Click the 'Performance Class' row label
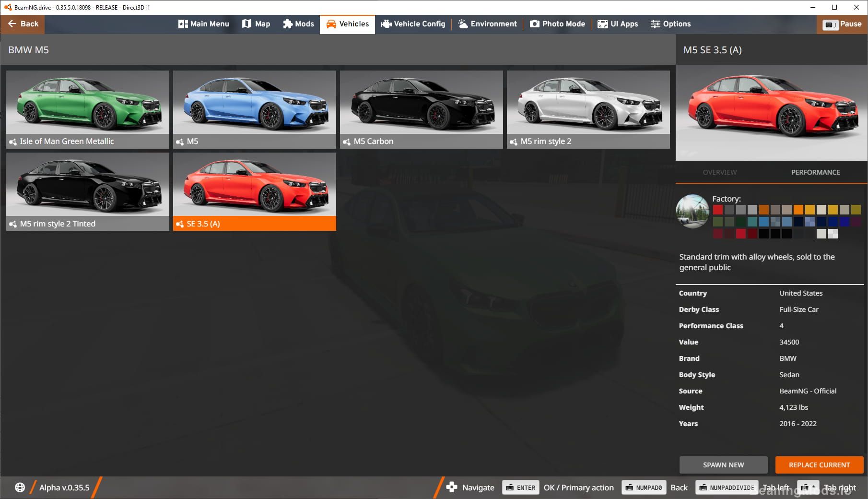 pyautogui.click(x=711, y=326)
